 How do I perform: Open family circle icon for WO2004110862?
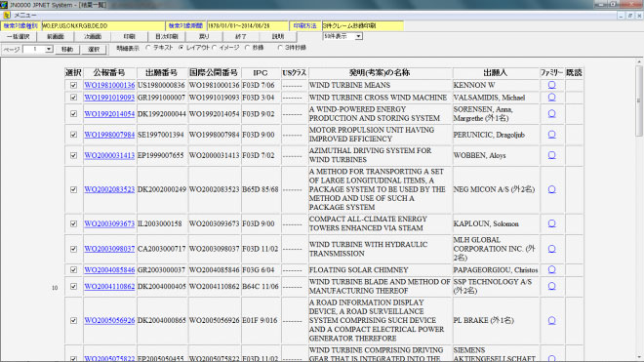coord(551,286)
